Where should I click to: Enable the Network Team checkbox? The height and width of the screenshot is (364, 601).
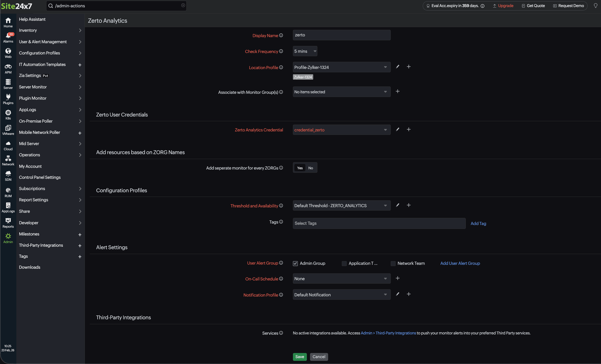point(393,263)
